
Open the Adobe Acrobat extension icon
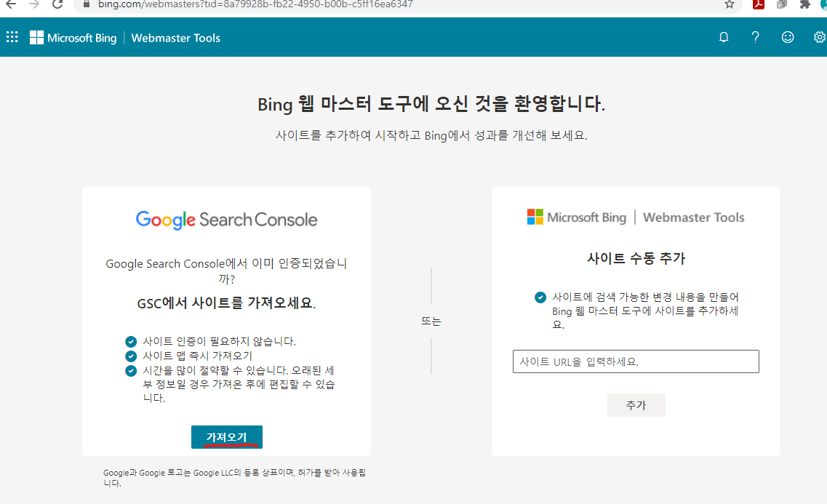pos(759,5)
